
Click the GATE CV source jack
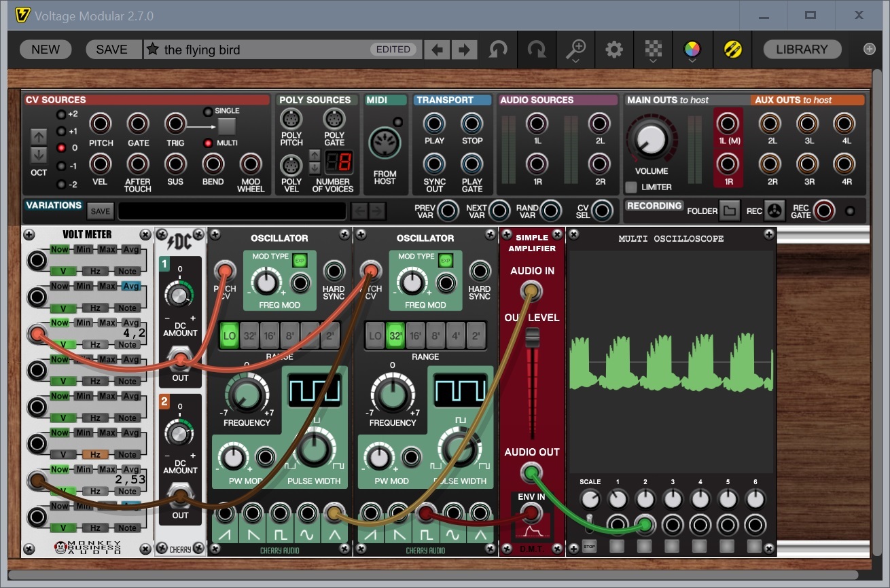pyautogui.click(x=138, y=124)
